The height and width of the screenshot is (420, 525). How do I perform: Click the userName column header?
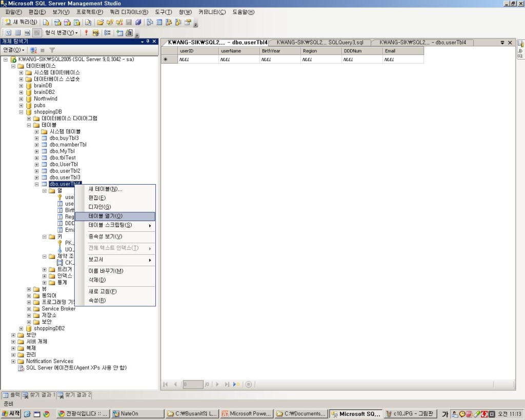coord(239,51)
